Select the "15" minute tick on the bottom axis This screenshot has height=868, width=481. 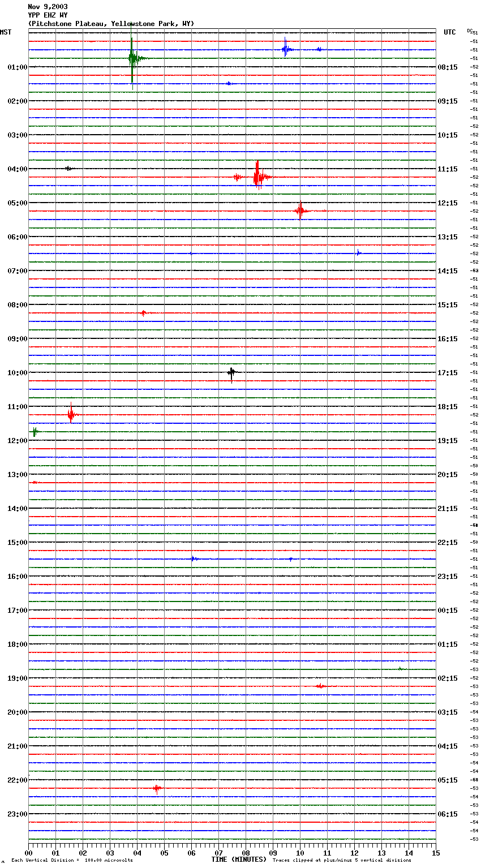[436, 852]
